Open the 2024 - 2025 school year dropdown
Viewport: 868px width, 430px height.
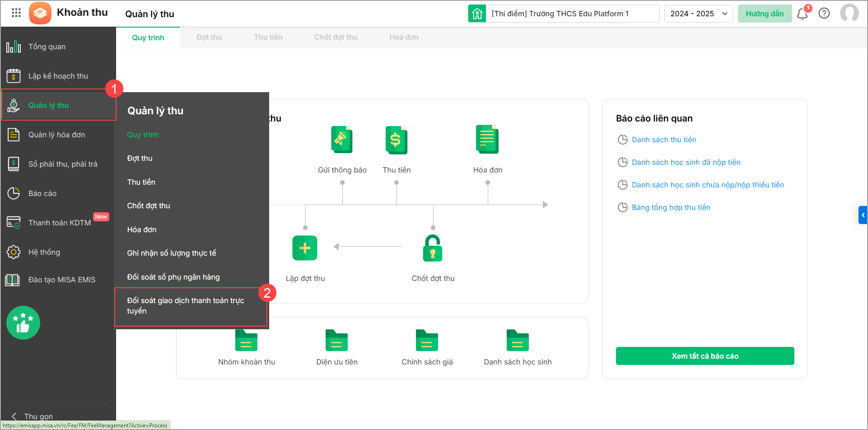(699, 14)
